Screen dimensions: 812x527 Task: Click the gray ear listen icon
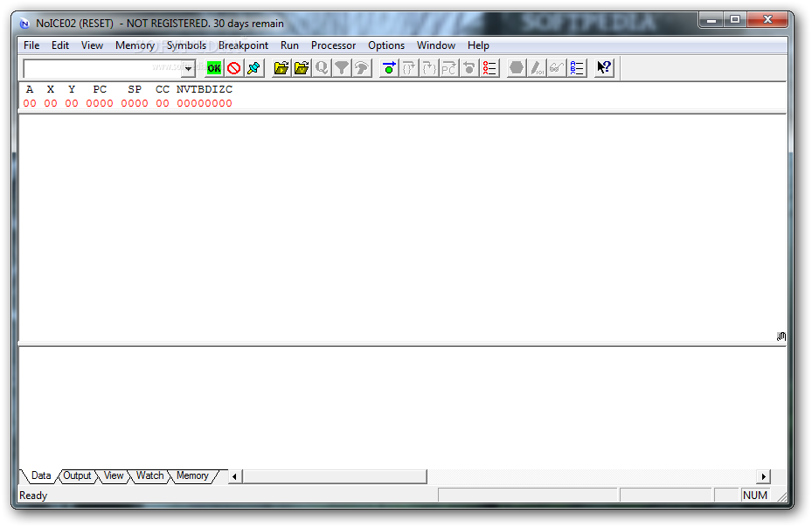coord(362,68)
